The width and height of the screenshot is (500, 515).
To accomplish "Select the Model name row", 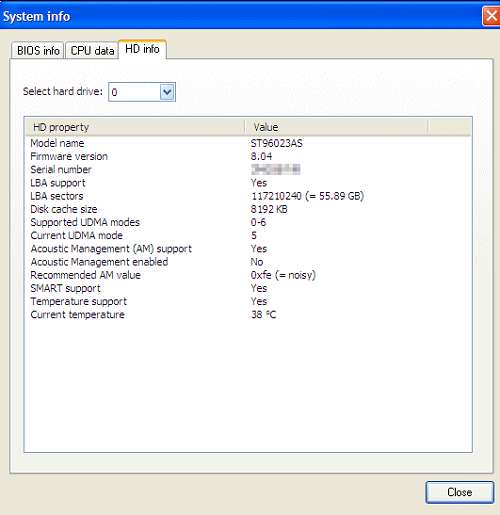I will (248, 143).
